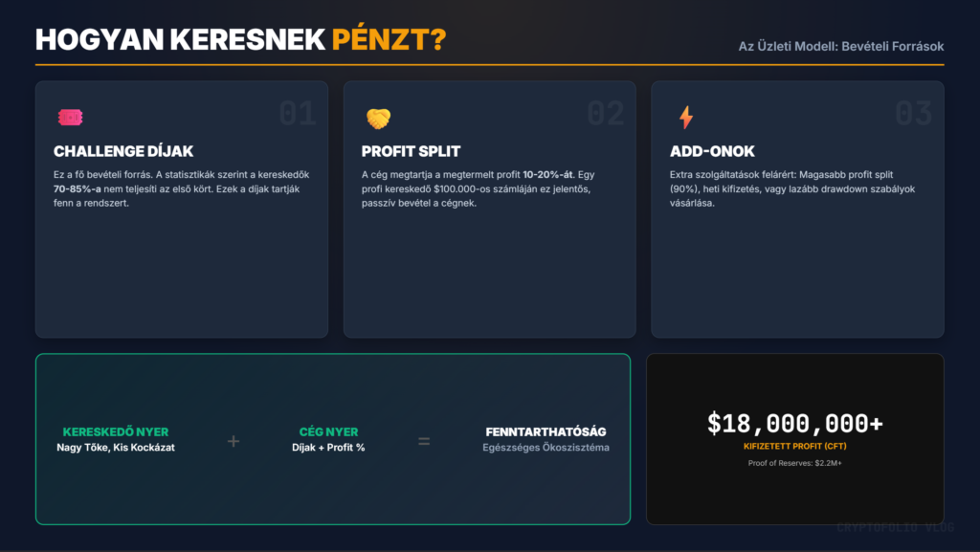The width and height of the screenshot is (980, 552).
Task: Click the pink ticket icon above Challenge Díjak
Action: [70, 118]
